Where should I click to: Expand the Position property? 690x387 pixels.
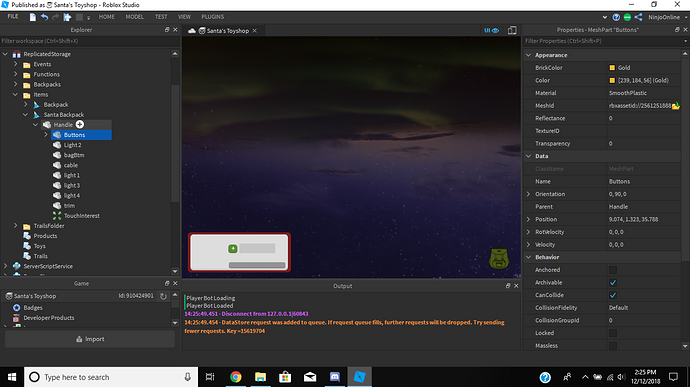coord(529,219)
